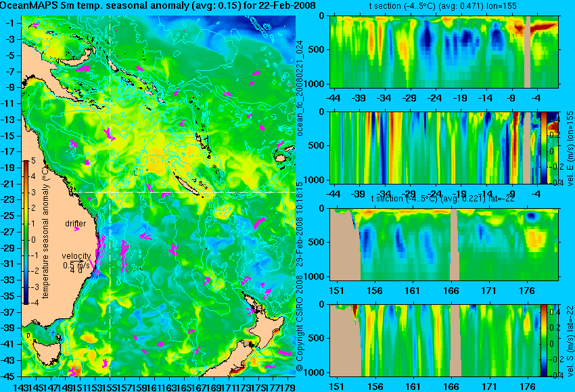Click the '166' longitude tick under bottom section plot
The height and width of the screenshot is (392, 575).
(451, 387)
